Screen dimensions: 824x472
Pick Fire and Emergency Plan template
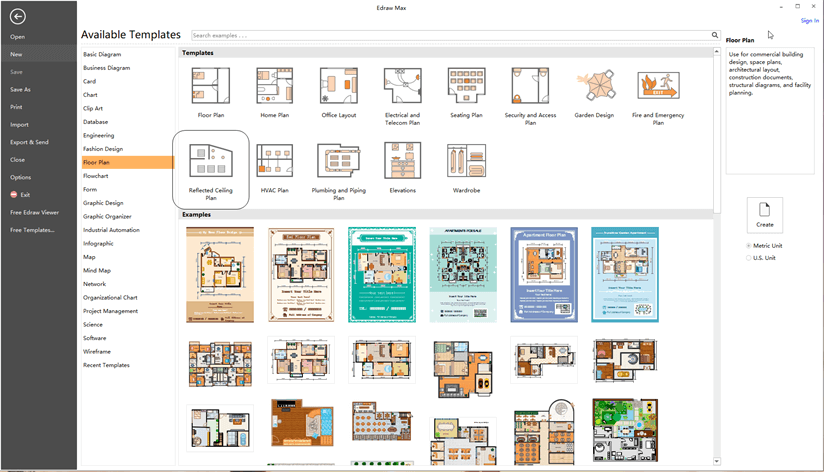coord(658,85)
